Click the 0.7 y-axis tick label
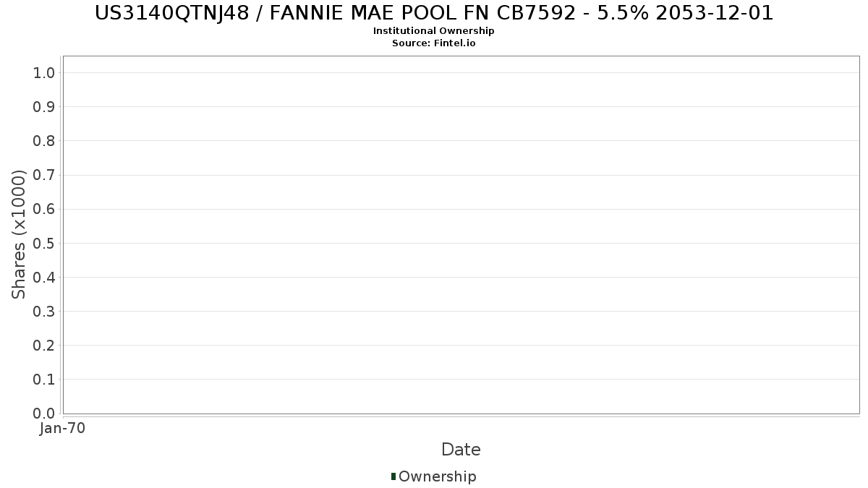868x488 pixels. pos(44,175)
